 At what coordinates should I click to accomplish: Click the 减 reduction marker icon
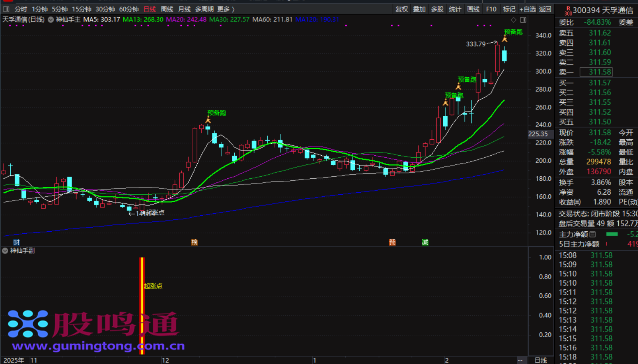tap(425, 242)
